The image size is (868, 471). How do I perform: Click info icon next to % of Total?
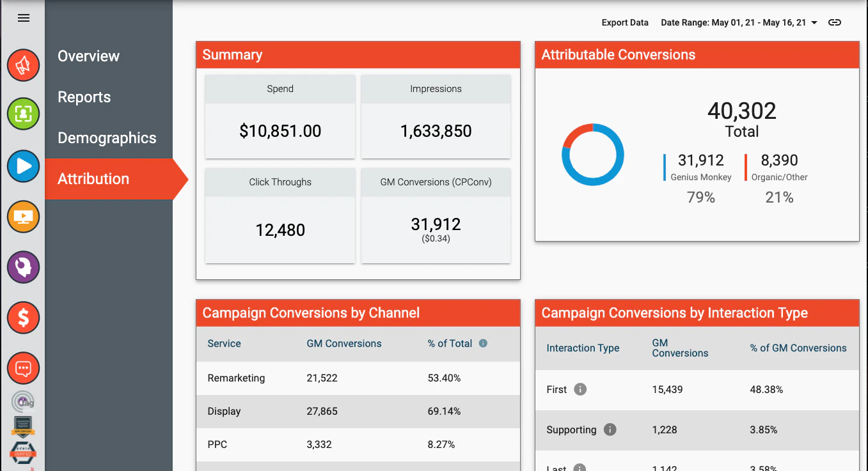tap(483, 343)
